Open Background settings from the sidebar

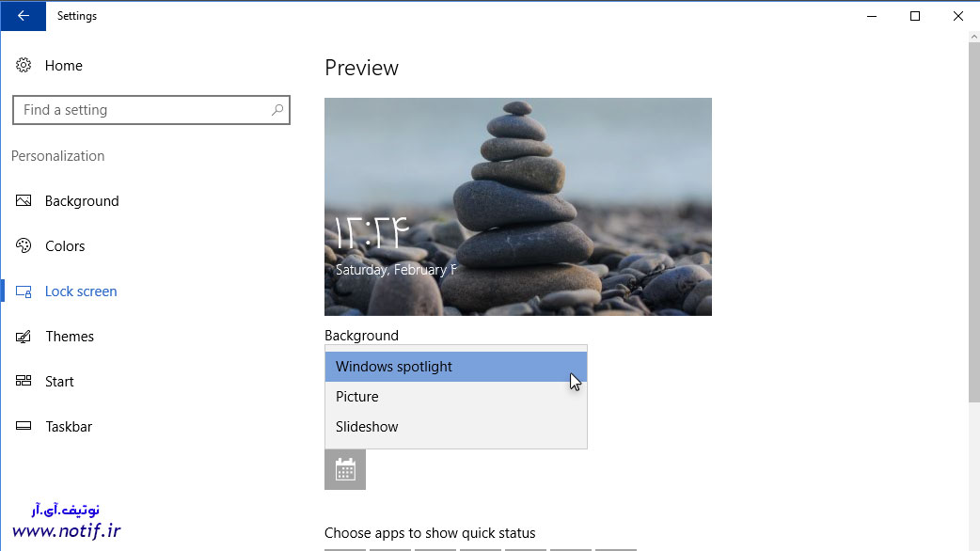(81, 201)
